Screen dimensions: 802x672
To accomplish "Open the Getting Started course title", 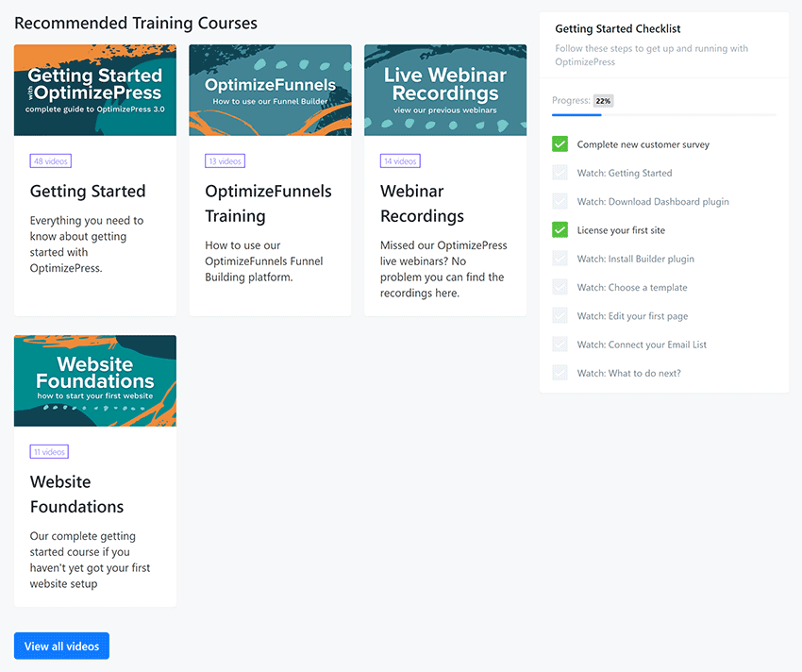I will point(88,191).
